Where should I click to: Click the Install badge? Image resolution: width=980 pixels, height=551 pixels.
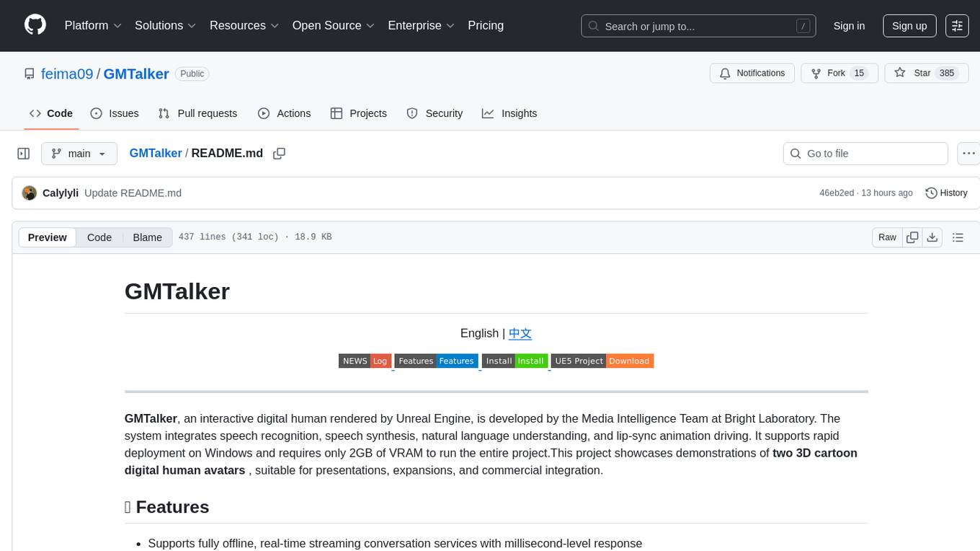tap(514, 361)
